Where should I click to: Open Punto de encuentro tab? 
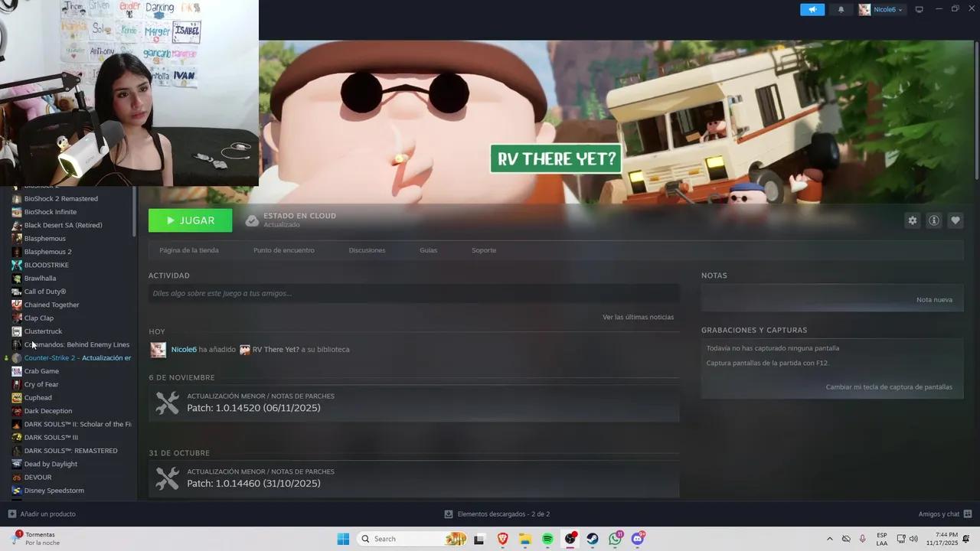pyautogui.click(x=284, y=250)
